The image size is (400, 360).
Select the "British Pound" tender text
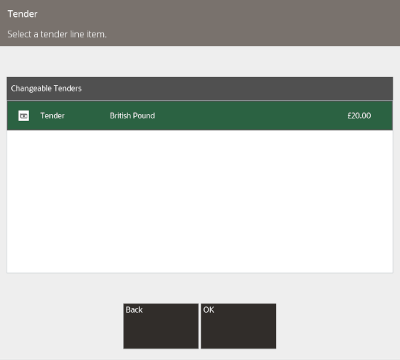click(x=132, y=116)
